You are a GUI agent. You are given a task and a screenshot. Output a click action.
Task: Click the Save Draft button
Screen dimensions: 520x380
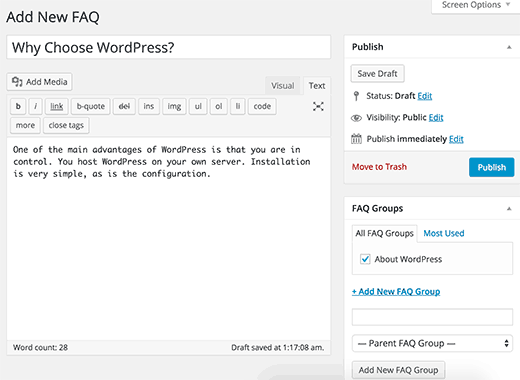(377, 73)
